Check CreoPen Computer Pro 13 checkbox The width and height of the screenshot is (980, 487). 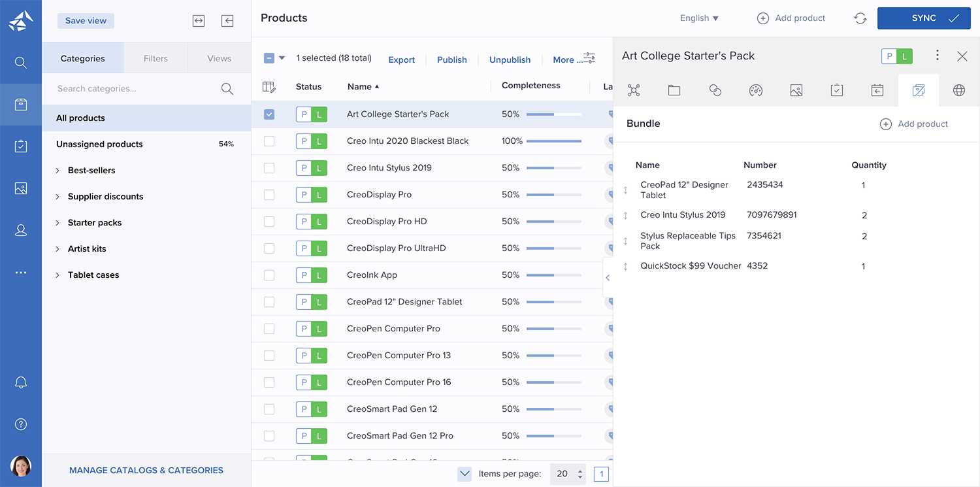(269, 356)
